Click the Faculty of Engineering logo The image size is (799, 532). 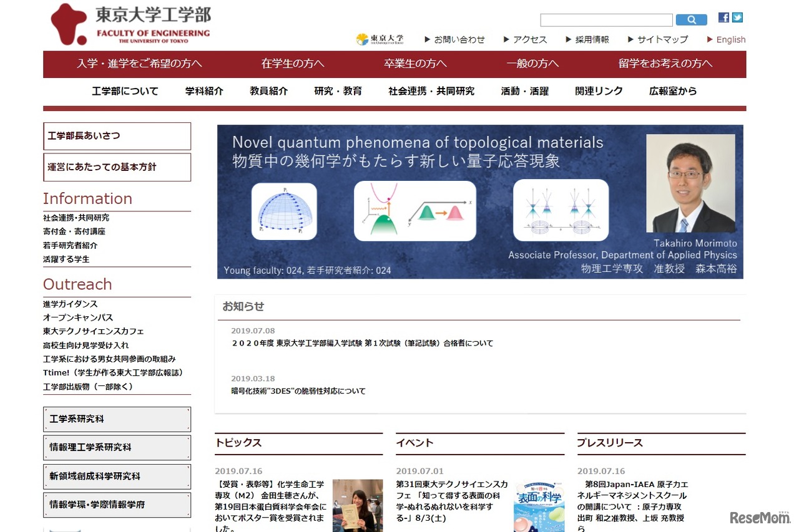pos(129,24)
